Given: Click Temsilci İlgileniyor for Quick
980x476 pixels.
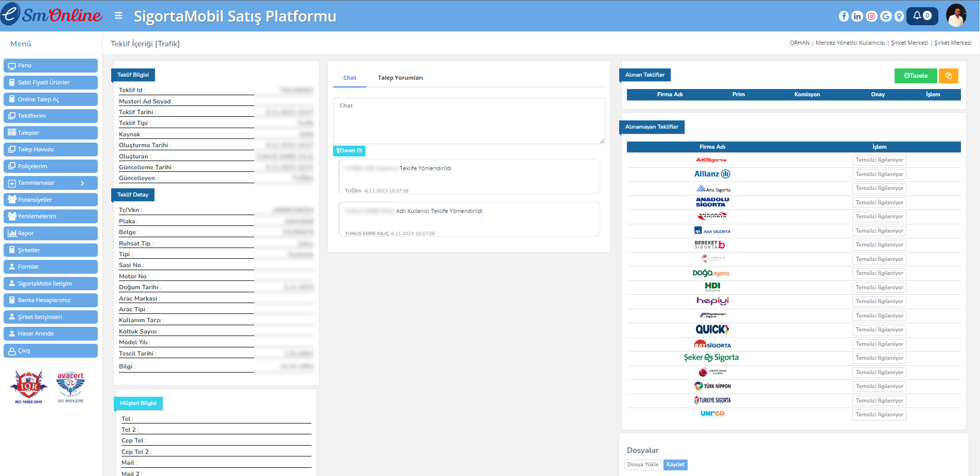Looking at the screenshot, I should [879, 330].
